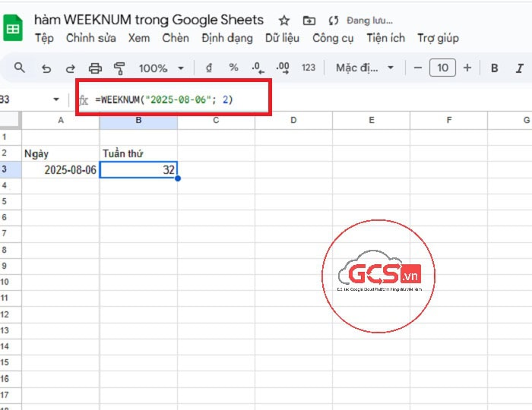The height and width of the screenshot is (410, 532).
Task: Print the spreadsheet
Action: point(95,68)
